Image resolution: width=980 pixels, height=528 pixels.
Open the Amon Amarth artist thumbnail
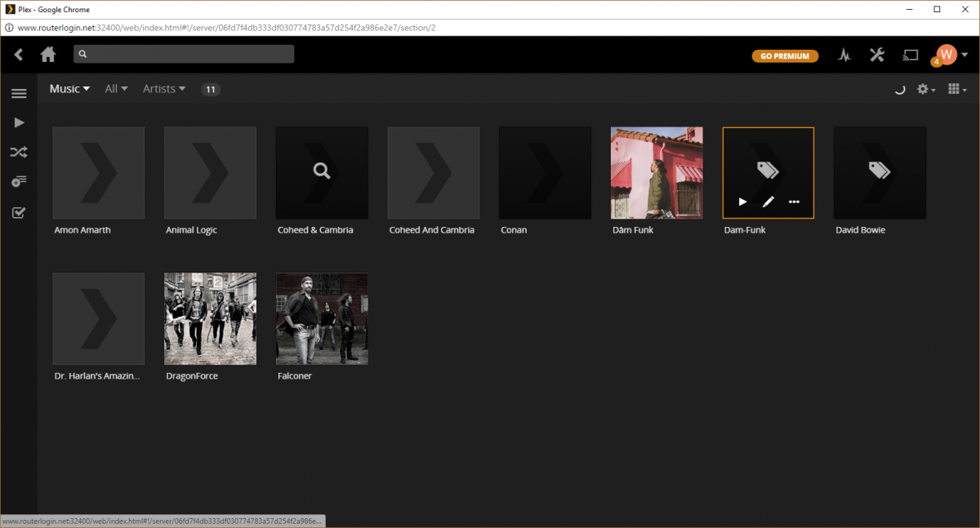point(99,173)
